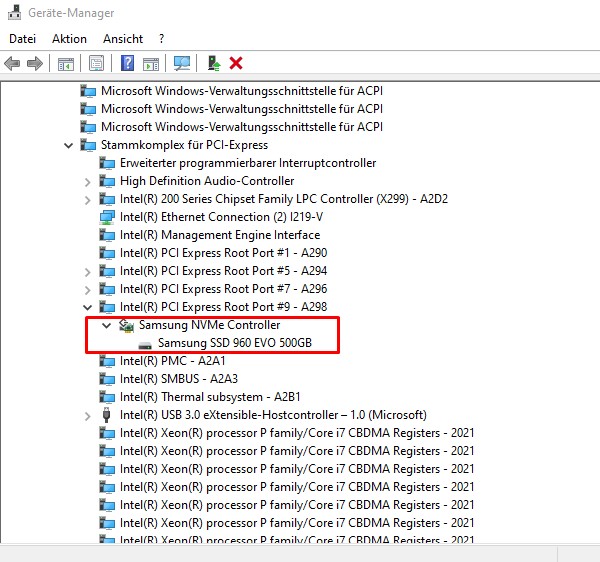
Task: Click the LPC Controller (X299) device icon
Action: (107, 199)
